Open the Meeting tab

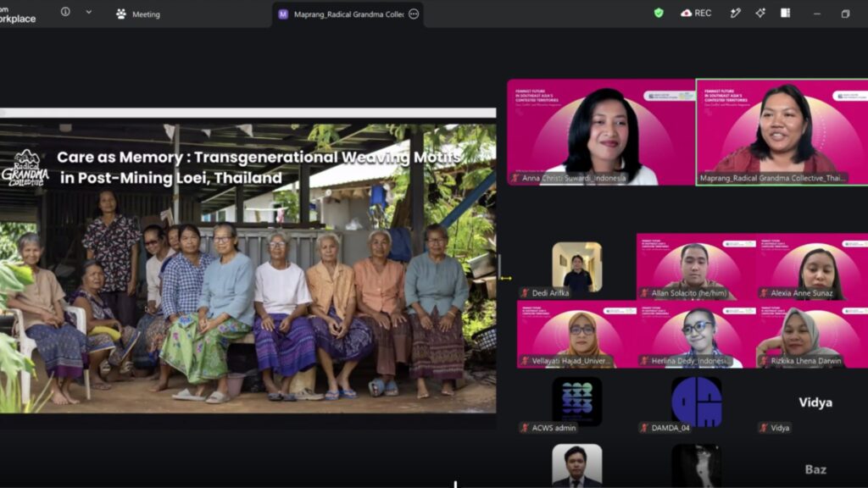tap(138, 14)
